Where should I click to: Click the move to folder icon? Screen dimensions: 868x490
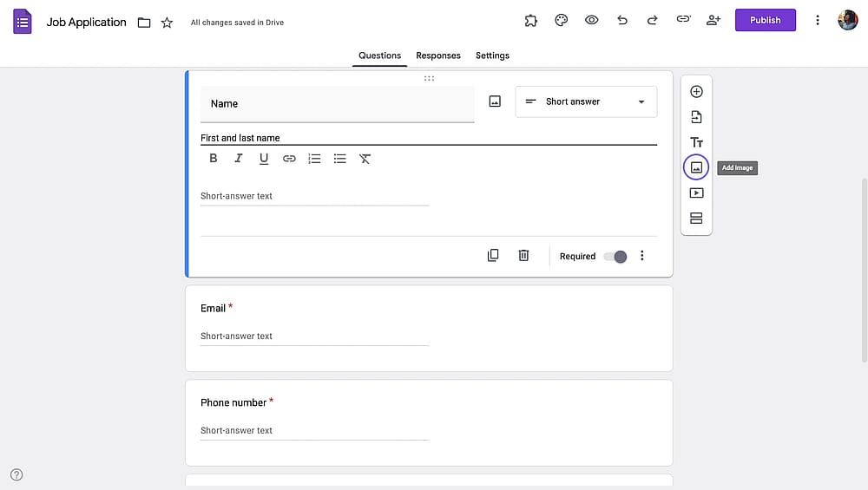(144, 23)
